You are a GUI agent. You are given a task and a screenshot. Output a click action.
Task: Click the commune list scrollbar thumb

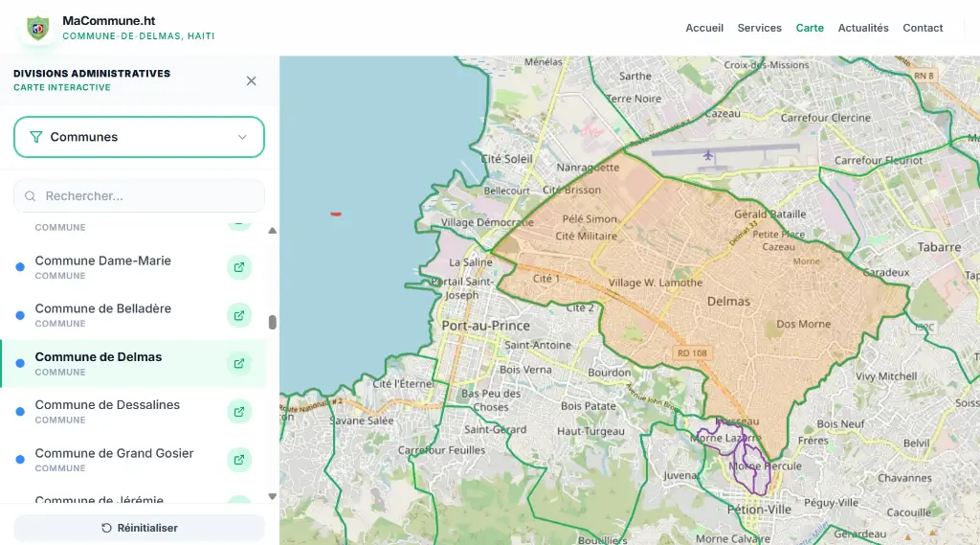(x=273, y=322)
